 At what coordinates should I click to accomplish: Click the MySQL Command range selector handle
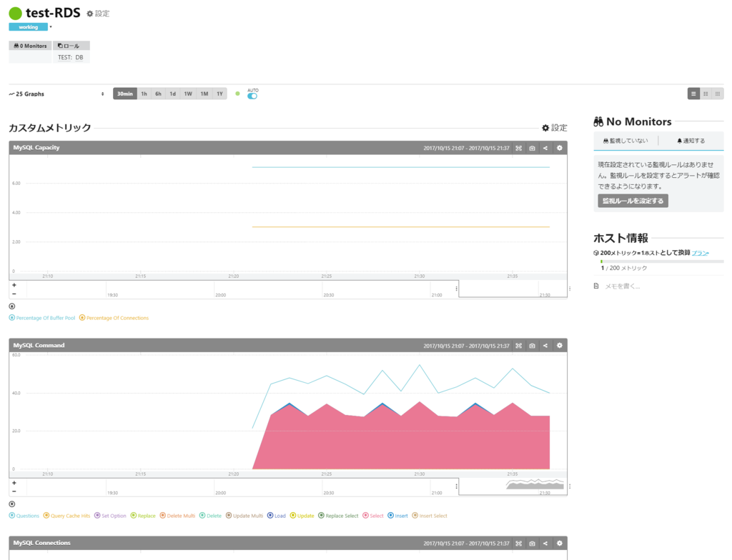pos(457,486)
